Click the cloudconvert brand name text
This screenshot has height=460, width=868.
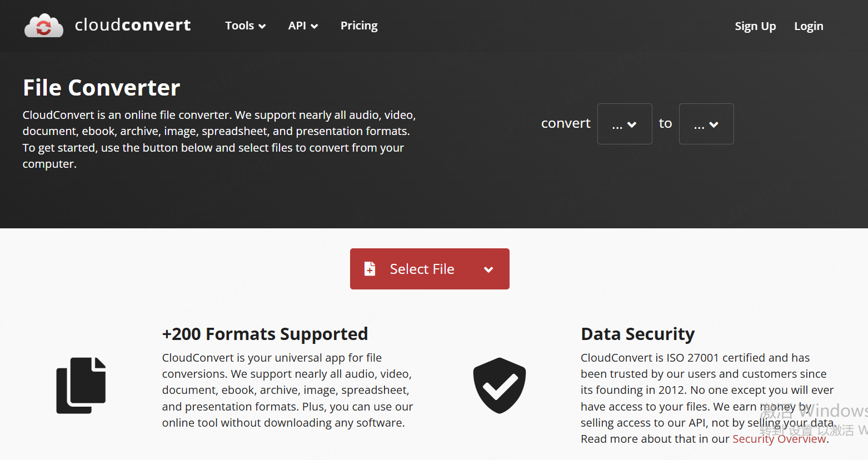pyautogui.click(x=133, y=25)
